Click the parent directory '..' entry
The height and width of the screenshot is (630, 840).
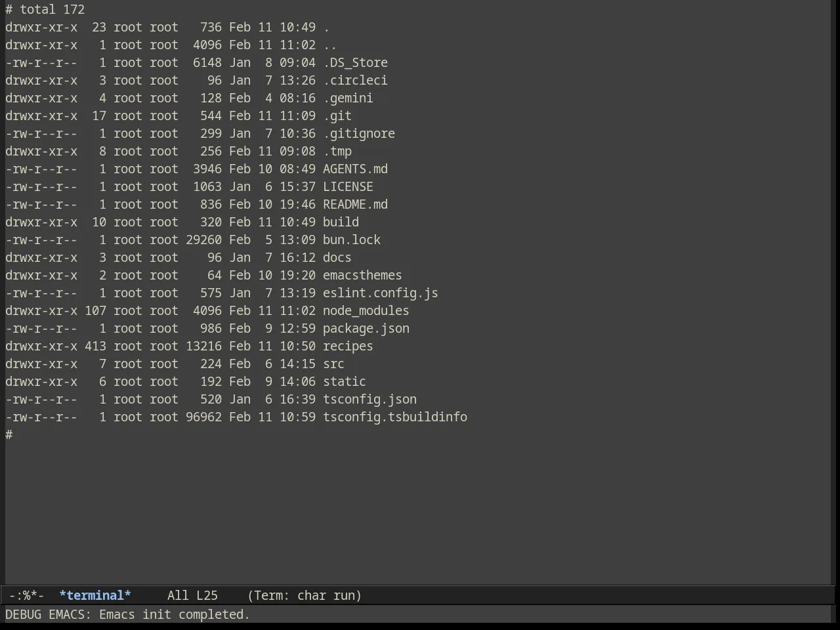330,45
